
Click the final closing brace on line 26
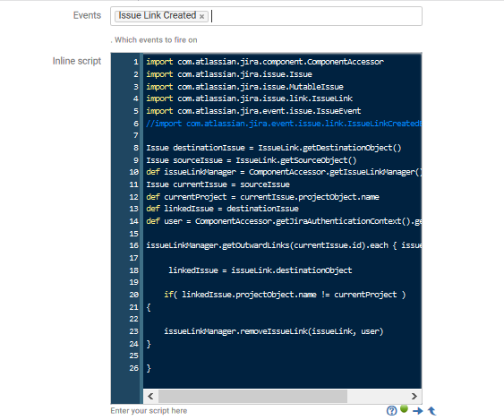pyautogui.click(x=149, y=368)
